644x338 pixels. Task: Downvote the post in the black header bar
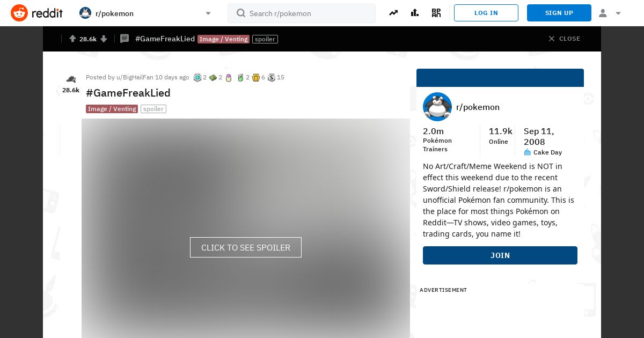coord(104,39)
